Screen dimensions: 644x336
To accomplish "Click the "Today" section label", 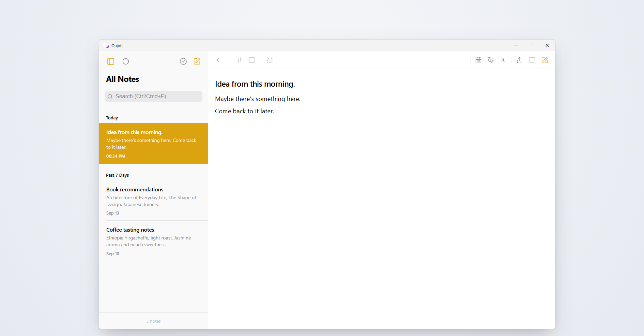I will (x=112, y=118).
